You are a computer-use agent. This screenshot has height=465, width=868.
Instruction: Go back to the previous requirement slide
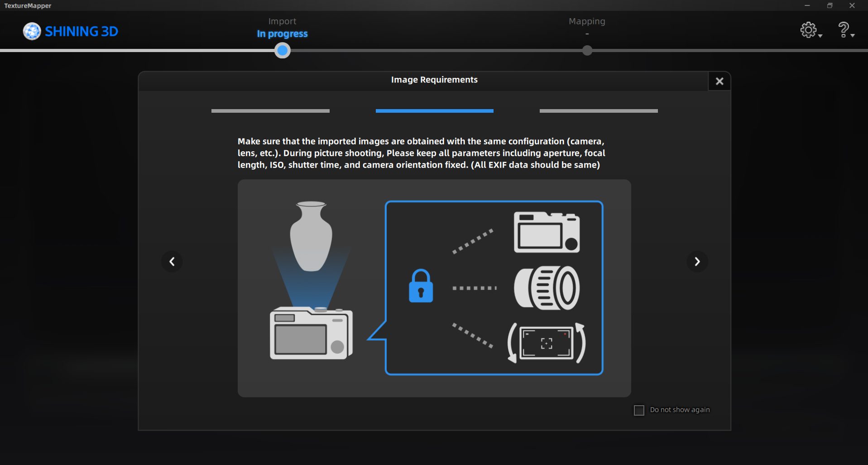[172, 262]
